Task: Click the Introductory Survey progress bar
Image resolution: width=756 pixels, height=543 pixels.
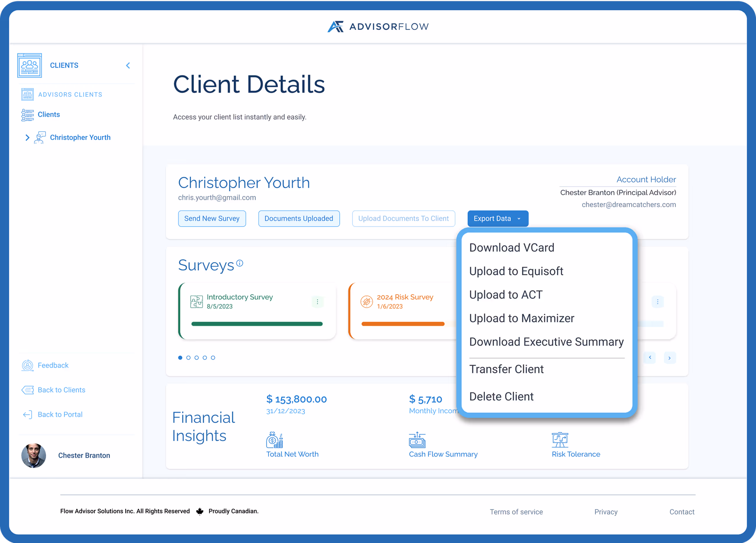Action: [x=257, y=323]
